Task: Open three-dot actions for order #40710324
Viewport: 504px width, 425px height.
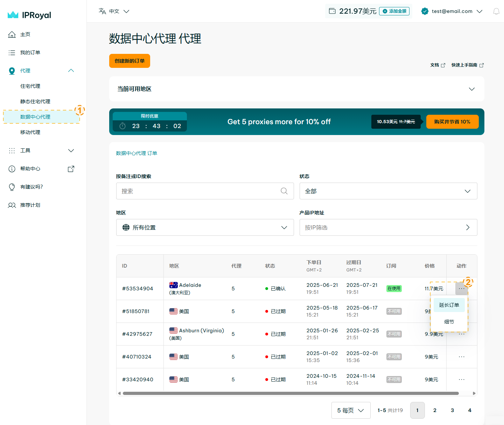Action: pyautogui.click(x=462, y=357)
